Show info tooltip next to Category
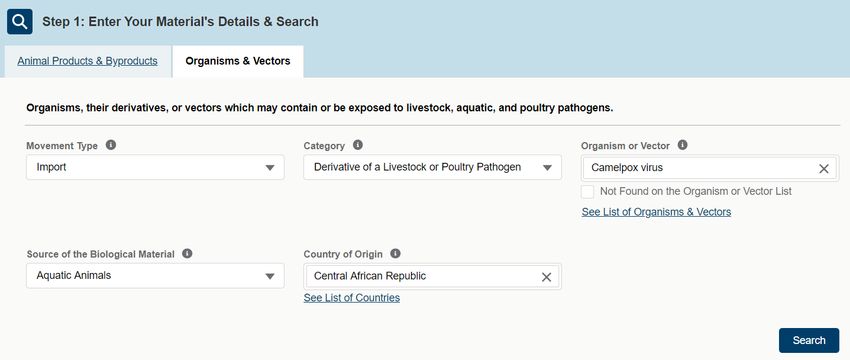The width and height of the screenshot is (850, 360). 357,145
